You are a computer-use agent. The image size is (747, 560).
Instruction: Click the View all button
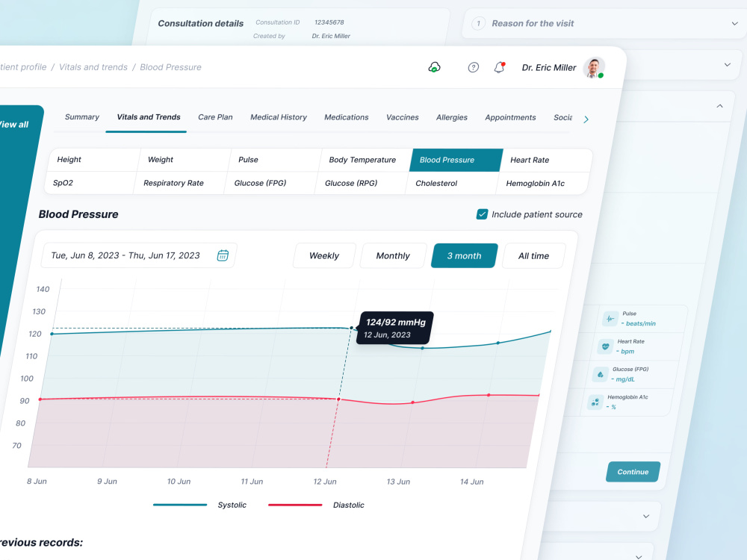(14, 124)
